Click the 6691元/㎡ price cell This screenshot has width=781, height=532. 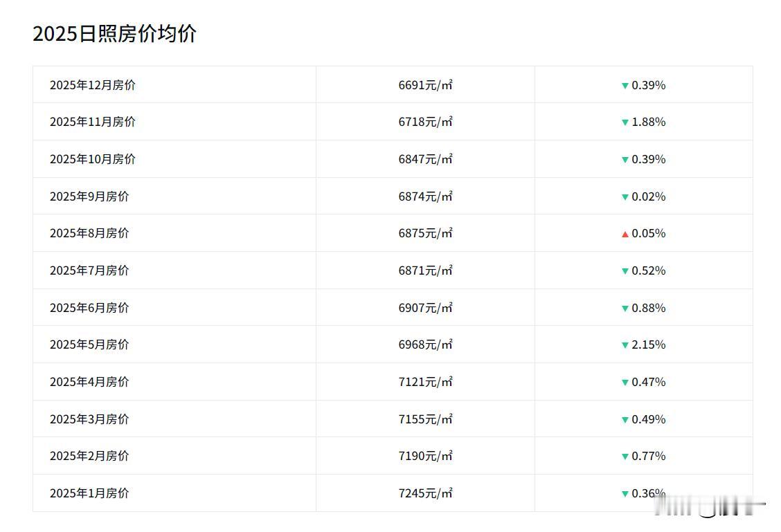(x=425, y=85)
